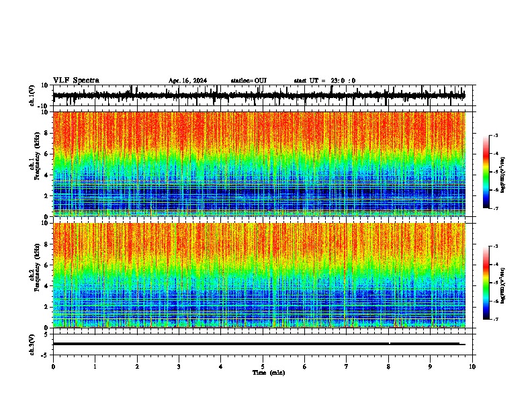This screenshot has height=411, width=532.
Task: Click inside the ch.2 spectrogram panel
Action: click(x=259, y=275)
